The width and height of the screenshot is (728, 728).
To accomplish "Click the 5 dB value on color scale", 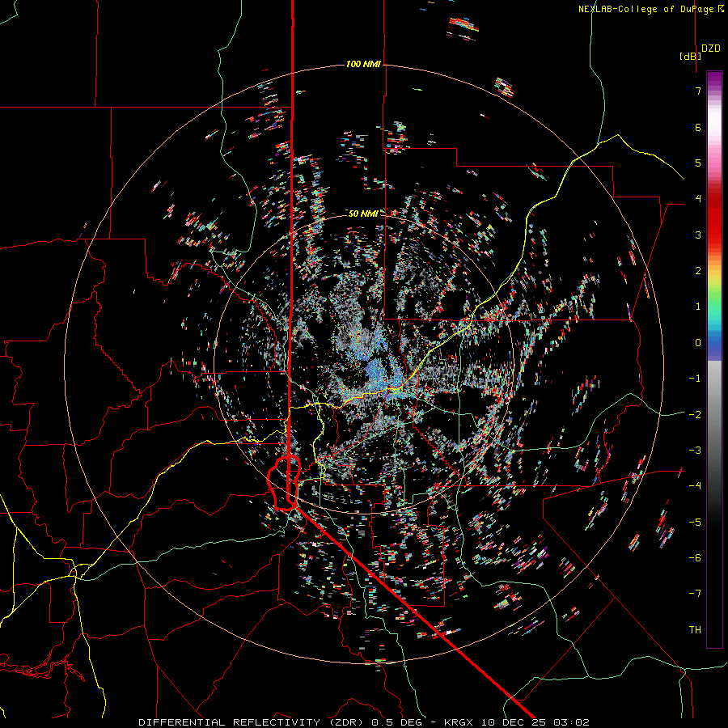I will point(698,163).
